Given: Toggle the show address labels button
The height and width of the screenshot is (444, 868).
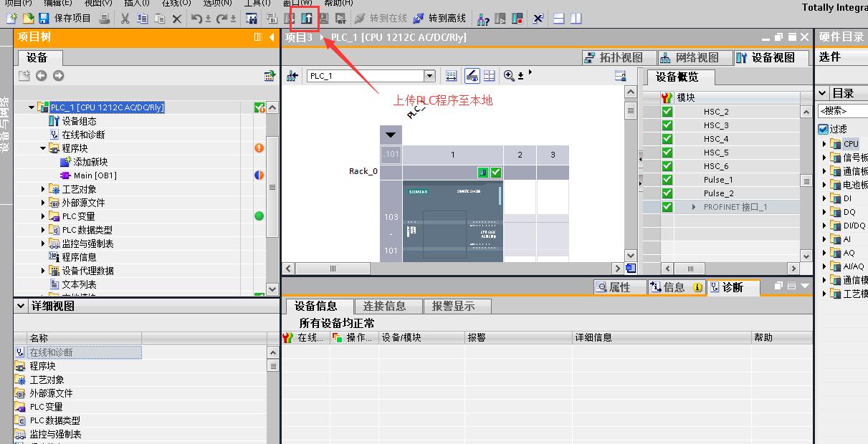Looking at the screenshot, I should click(x=472, y=75).
